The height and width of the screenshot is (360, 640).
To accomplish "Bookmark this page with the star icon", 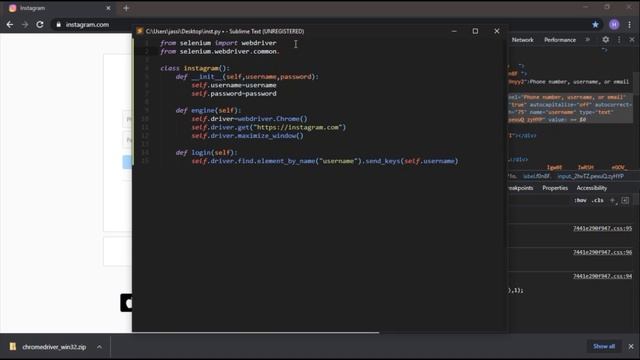I will point(596,24).
